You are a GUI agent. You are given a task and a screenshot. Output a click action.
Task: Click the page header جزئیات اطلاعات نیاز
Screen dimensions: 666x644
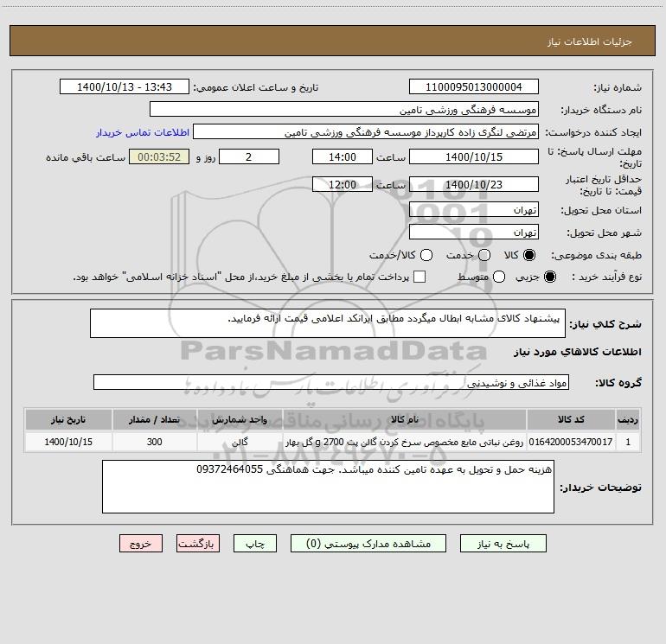(590, 41)
